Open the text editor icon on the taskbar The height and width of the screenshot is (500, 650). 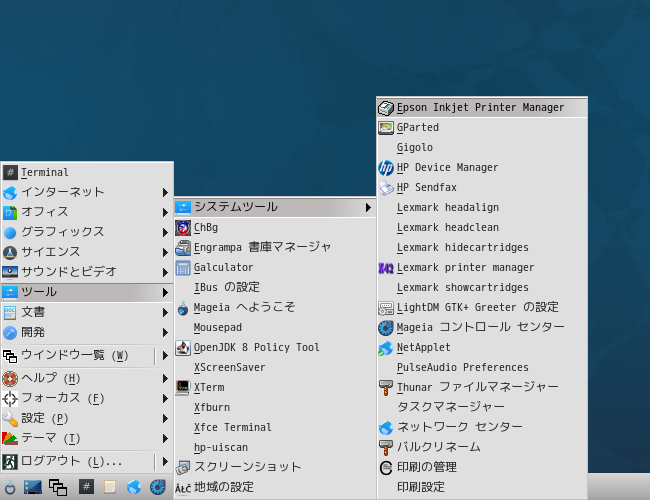pos(110,487)
